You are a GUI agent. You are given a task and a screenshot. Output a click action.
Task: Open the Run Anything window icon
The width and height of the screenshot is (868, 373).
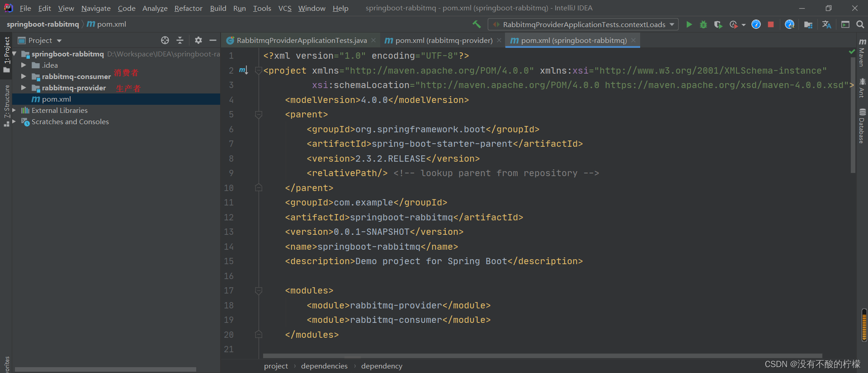pyautogui.click(x=845, y=24)
